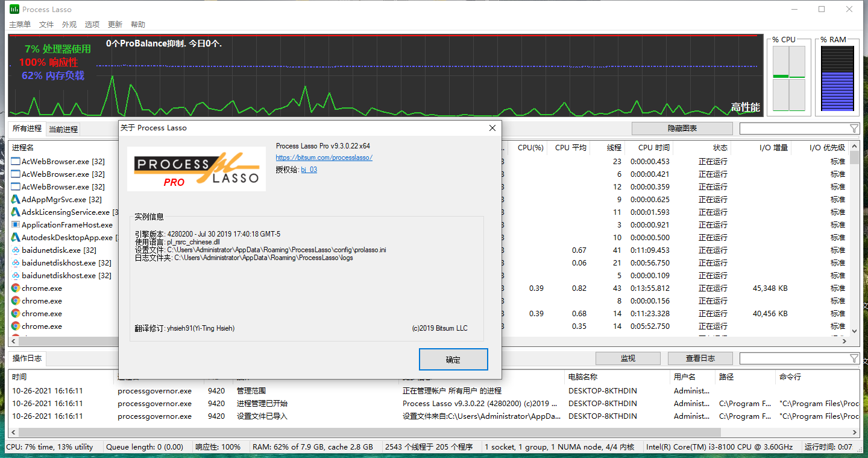This screenshot has width=868, height=458.
Task: Click the 电脑名称 column header in log
Action: (x=618, y=377)
